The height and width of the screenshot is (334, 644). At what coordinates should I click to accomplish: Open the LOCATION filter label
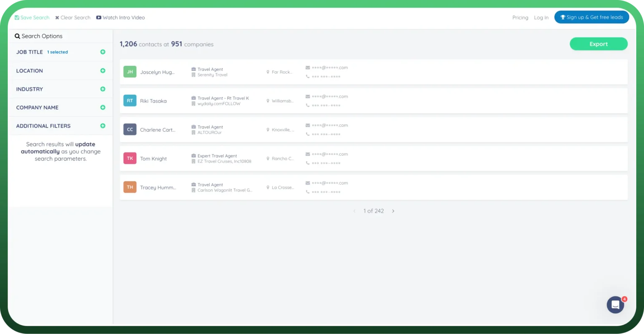(29, 70)
